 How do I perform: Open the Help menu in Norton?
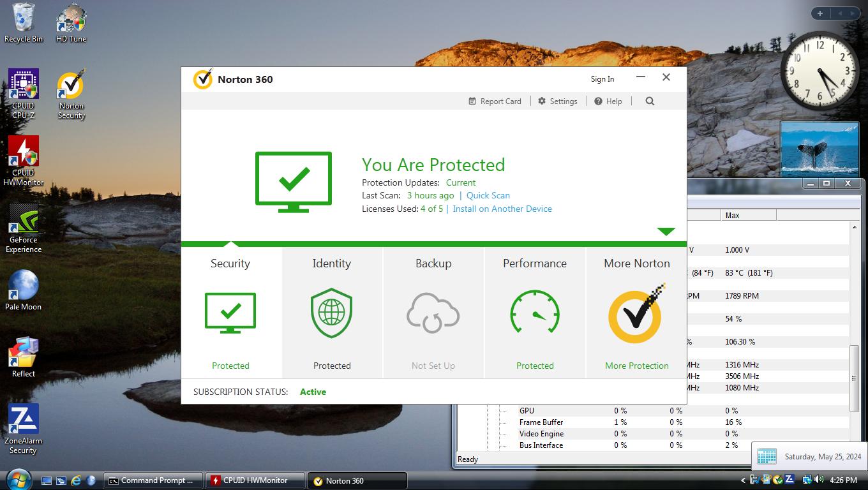(608, 101)
